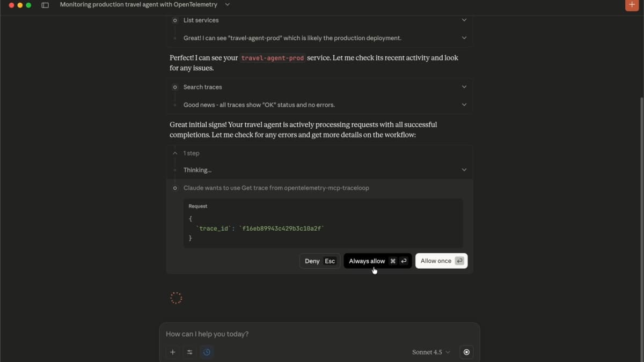Viewport: 644px width, 362px height.
Task: Expand the List services step
Action: point(464,20)
